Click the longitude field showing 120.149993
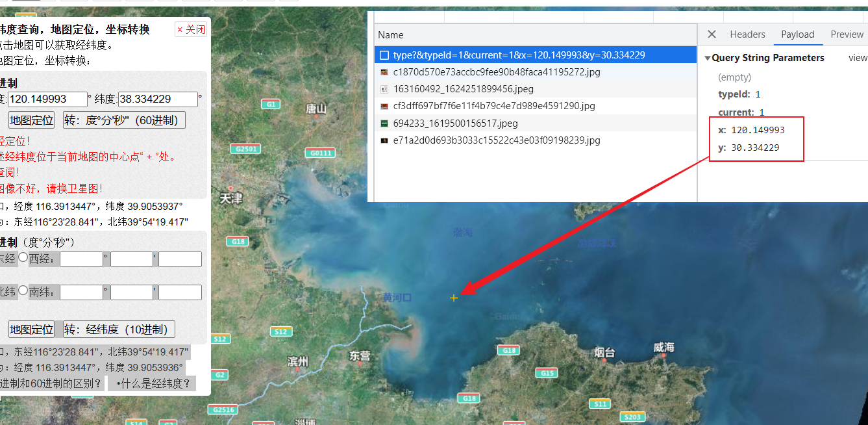Viewport: 868px width, 425px height. click(47, 99)
